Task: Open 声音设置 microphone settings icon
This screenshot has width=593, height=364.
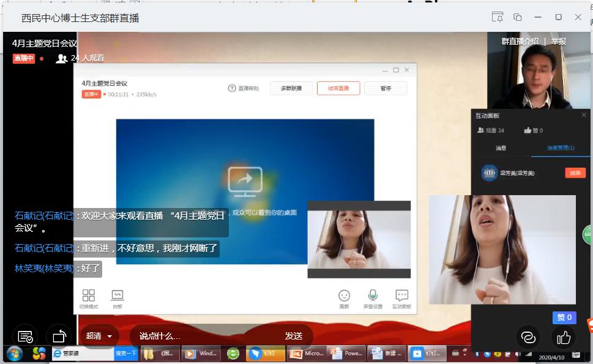Action: (x=372, y=297)
